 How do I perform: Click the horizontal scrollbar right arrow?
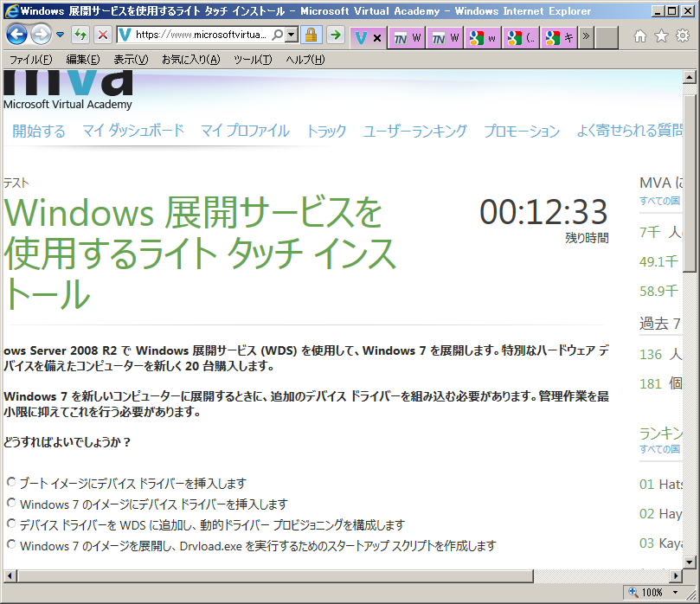[x=675, y=575]
